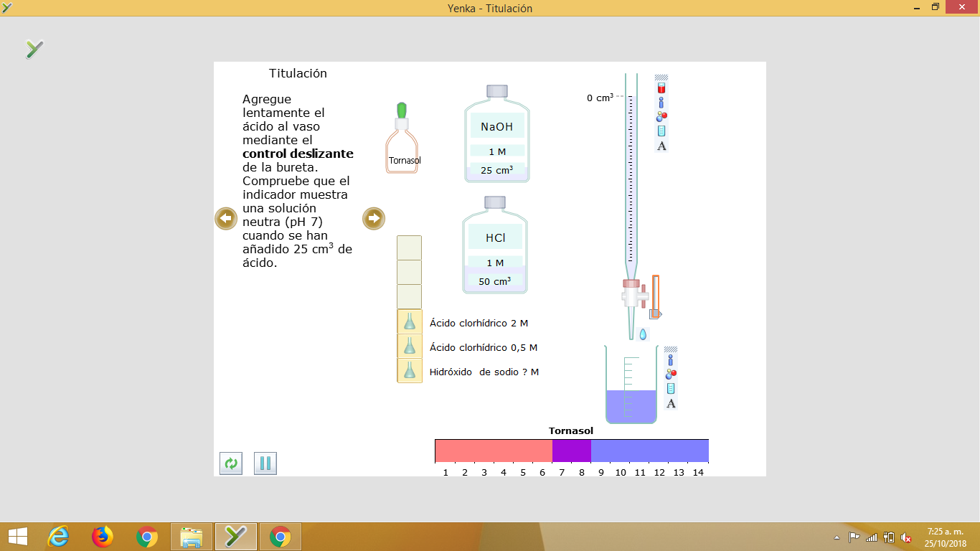This screenshot has height=551, width=980.
Task: Click the burette tube graduated scale
Action: (631, 179)
